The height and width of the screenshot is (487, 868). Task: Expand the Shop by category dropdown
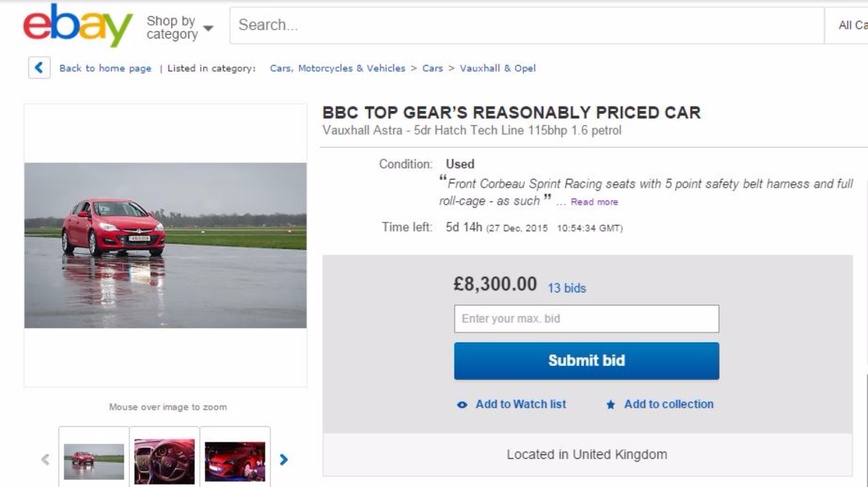pos(180,27)
